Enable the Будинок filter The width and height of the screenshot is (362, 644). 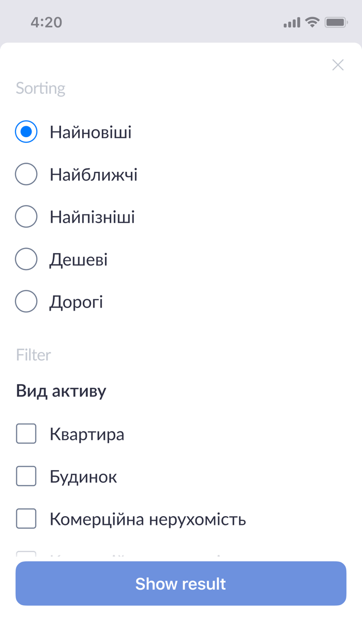tap(26, 476)
